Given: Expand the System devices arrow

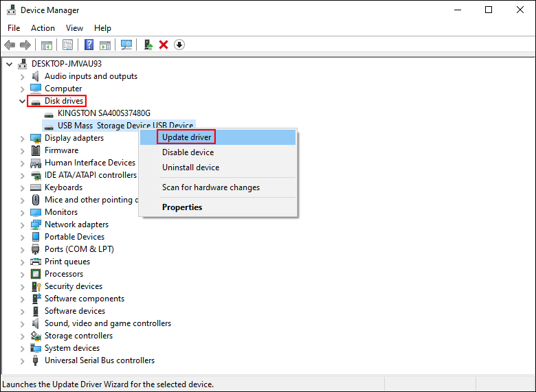Looking at the screenshot, I should click(x=22, y=349).
